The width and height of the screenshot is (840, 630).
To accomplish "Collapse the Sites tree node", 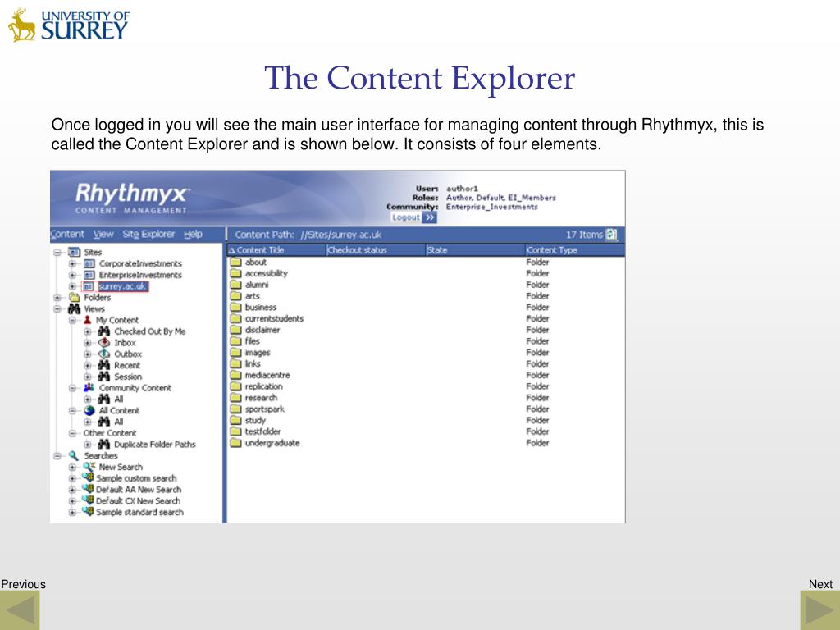I will tap(57, 253).
